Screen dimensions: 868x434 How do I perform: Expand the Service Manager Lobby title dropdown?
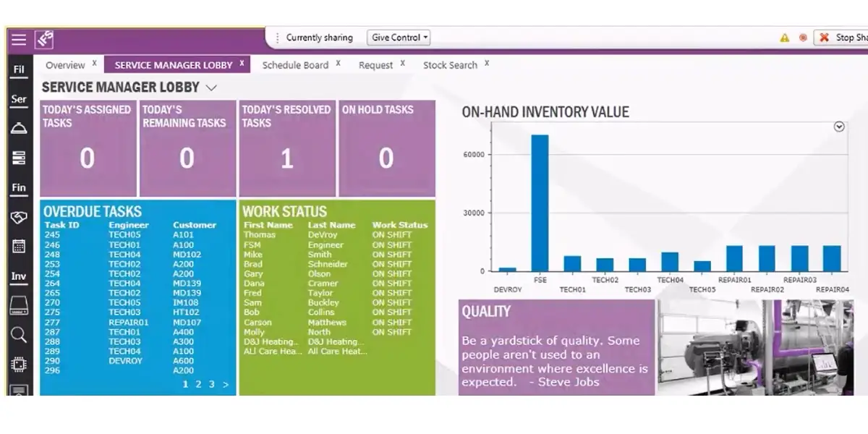coord(211,88)
